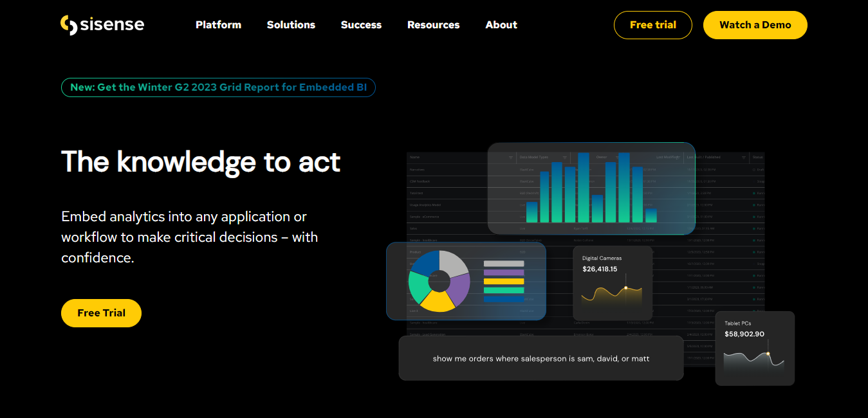Click the purple legend bar beside the donut chart
The image size is (868, 418).
(x=504, y=273)
